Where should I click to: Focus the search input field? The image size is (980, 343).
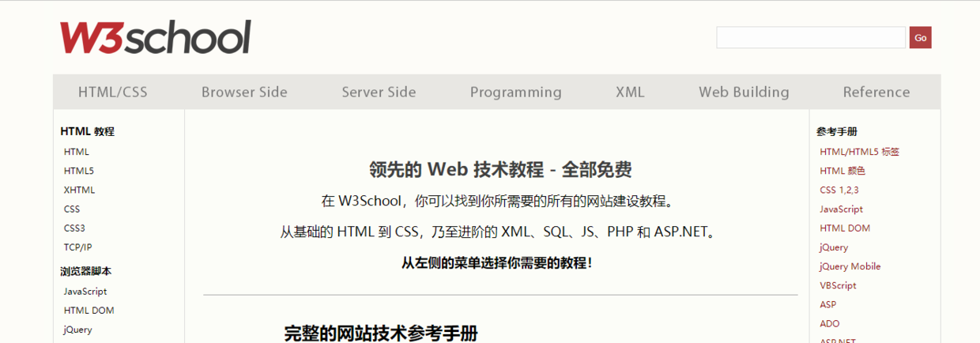pyautogui.click(x=811, y=37)
